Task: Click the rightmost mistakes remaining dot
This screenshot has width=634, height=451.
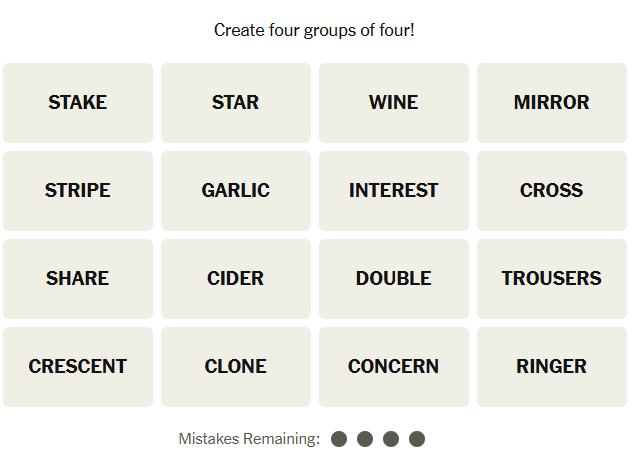Action: (x=417, y=439)
